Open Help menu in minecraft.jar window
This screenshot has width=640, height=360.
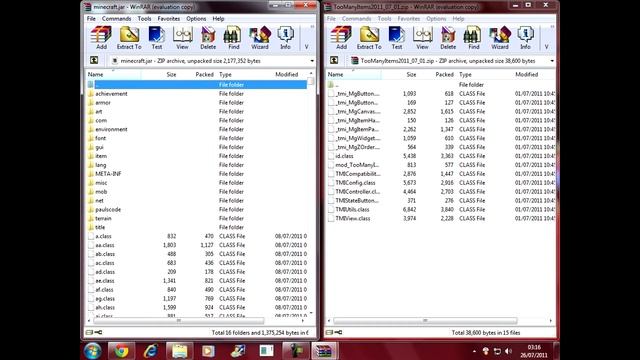(x=218, y=19)
